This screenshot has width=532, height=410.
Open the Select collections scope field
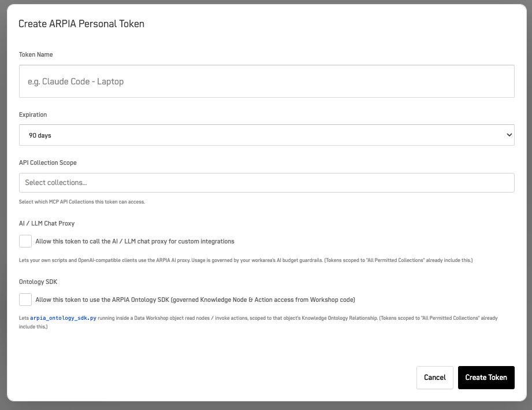coord(267,183)
